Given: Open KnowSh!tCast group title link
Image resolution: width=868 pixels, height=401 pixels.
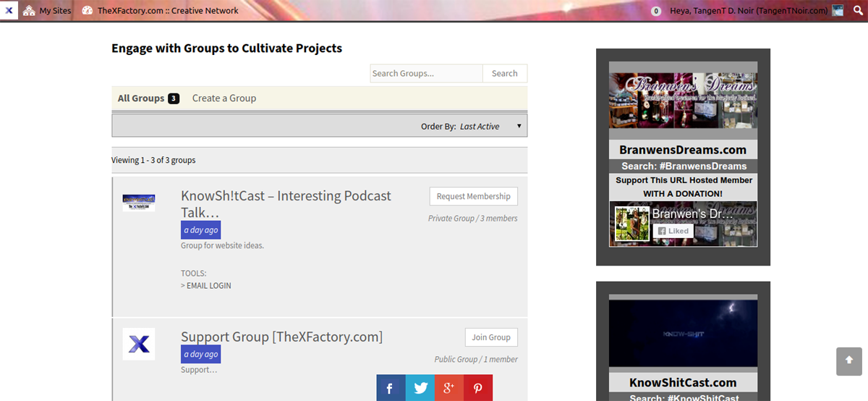Looking at the screenshot, I should coord(286,203).
